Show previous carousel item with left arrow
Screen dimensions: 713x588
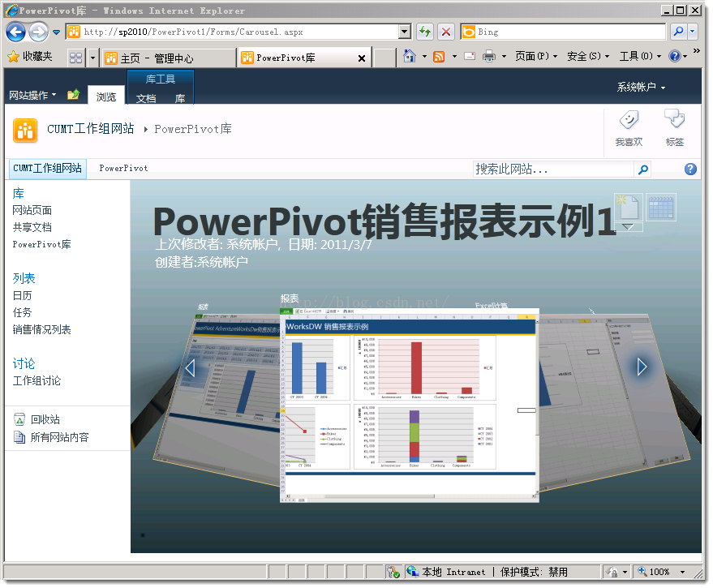point(190,368)
